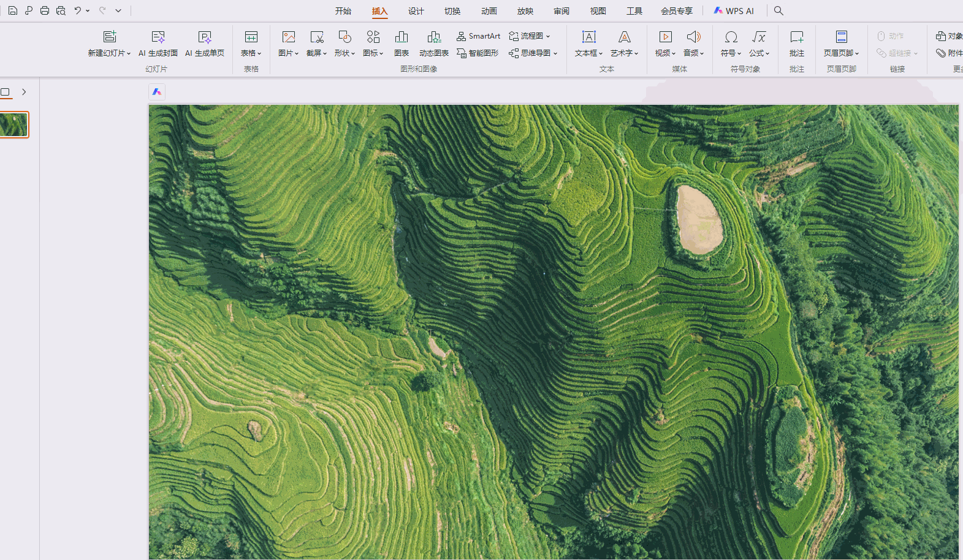
Task: Switch to the 设计 design tab
Action: pyautogui.click(x=416, y=11)
